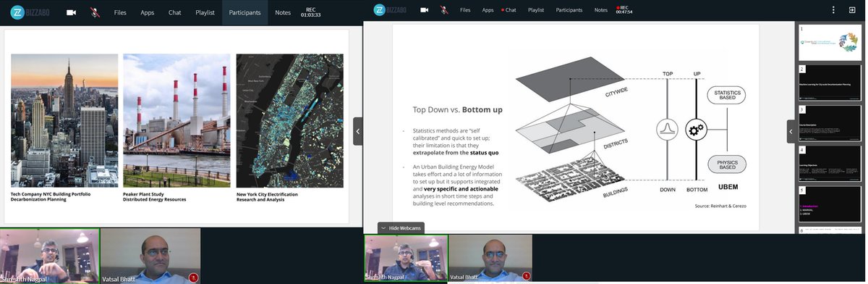This screenshot has height=284, width=868.
Task: Select slide thumbnail 2 in the playlist
Action: coord(830,83)
